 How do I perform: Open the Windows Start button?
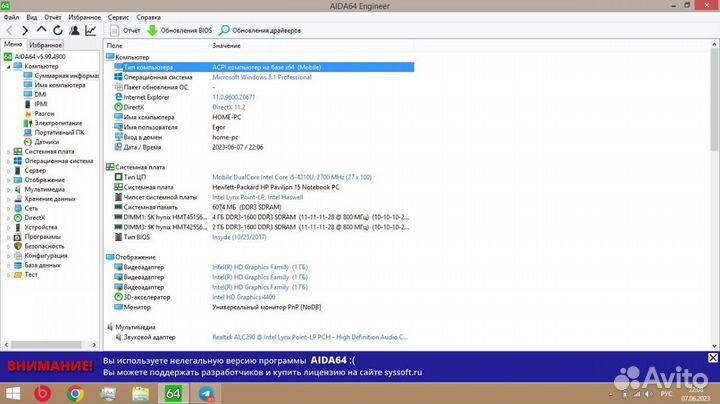click(x=13, y=394)
